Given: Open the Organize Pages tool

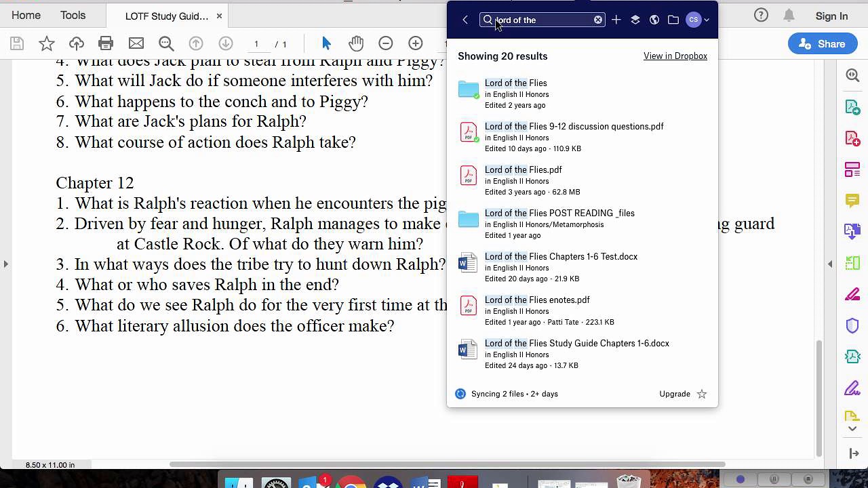Looking at the screenshot, I should click(852, 169).
